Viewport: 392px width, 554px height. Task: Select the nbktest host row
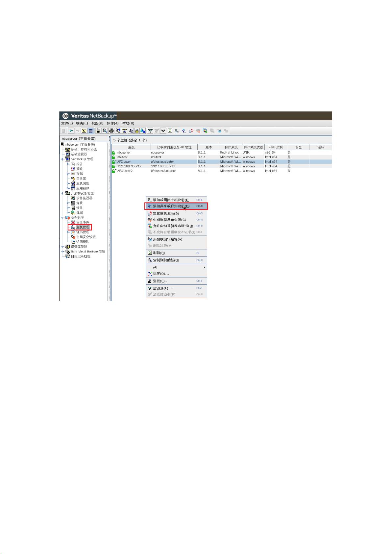pyautogui.click(x=222, y=157)
